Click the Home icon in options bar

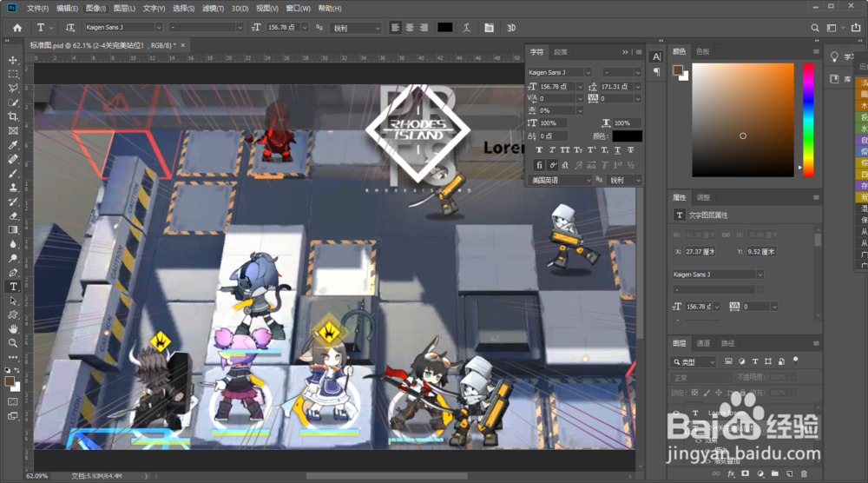pos(17,28)
